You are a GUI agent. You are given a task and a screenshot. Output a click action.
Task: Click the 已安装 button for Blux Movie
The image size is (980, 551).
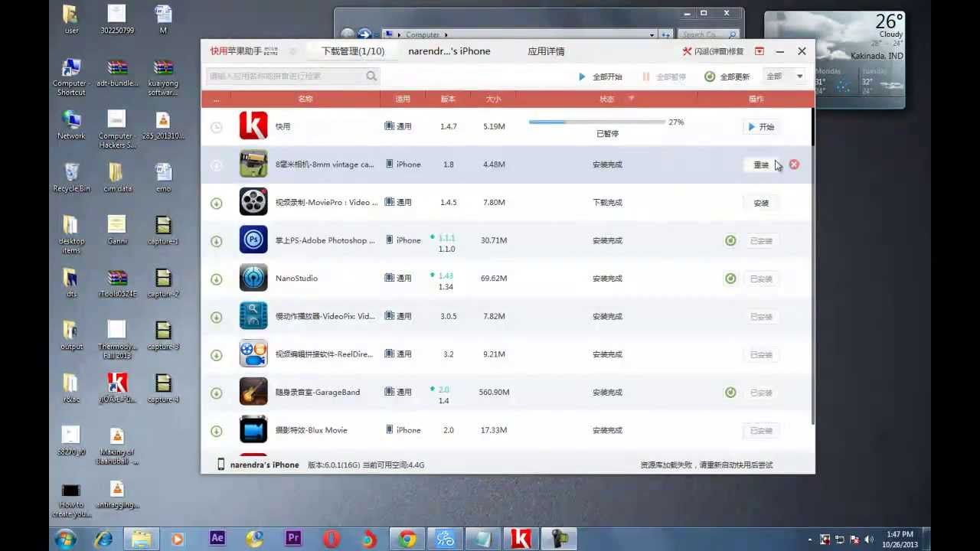click(x=761, y=431)
